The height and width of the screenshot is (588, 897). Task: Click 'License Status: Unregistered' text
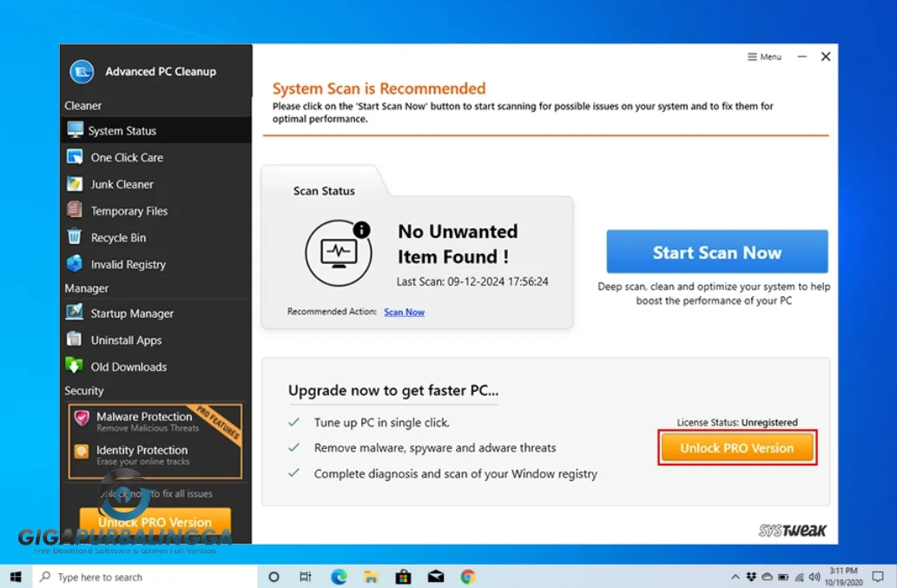[737, 422]
